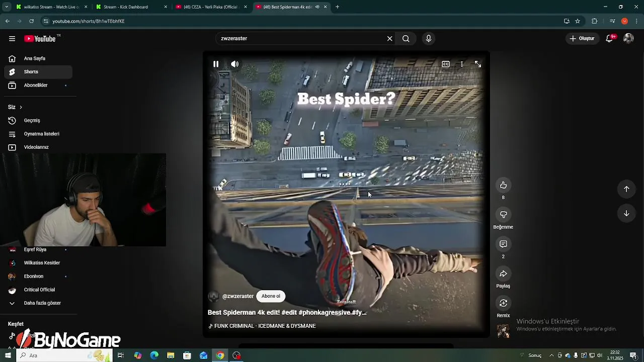Mute the Best Spiderman tab audio icon
Screen dimensions: 644x362
(317, 7)
